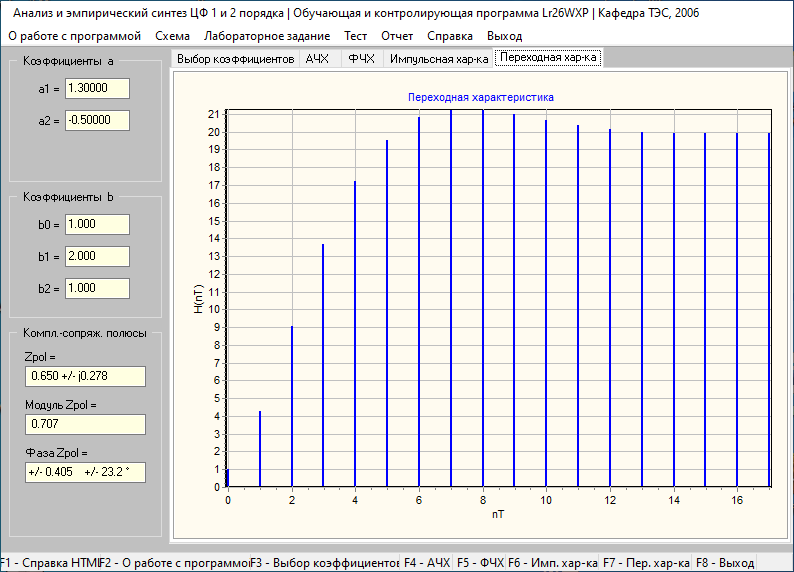This screenshot has height=572, width=794.
Task: Click the 'Zpol =' label
Action: (x=40, y=357)
